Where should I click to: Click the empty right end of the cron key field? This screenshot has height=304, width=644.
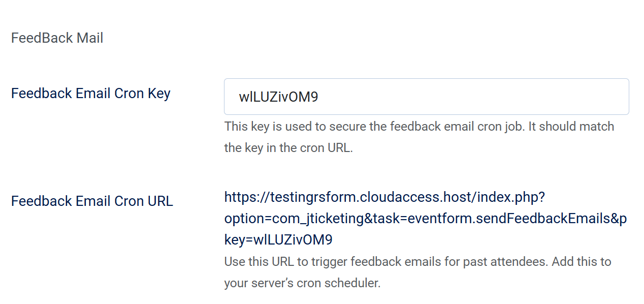[559, 97]
